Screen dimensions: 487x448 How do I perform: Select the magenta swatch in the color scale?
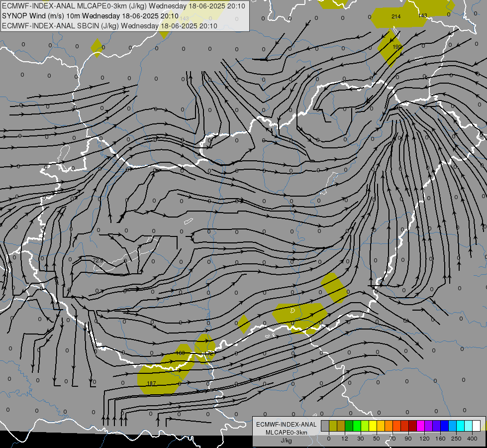coord(421,426)
